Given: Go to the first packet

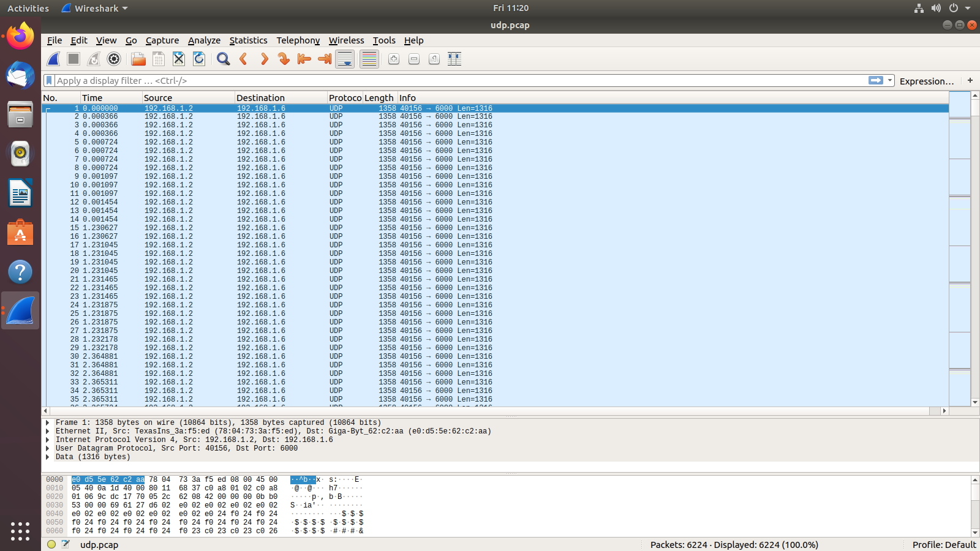Looking at the screenshot, I should coord(303,59).
